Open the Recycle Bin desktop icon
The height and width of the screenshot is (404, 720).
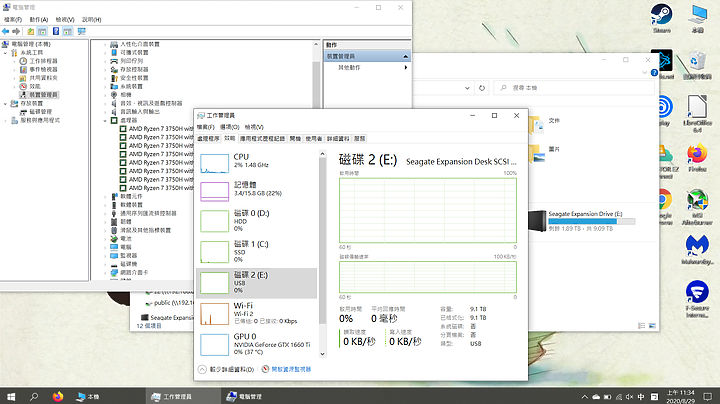pyautogui.click(x=697, y=65)
